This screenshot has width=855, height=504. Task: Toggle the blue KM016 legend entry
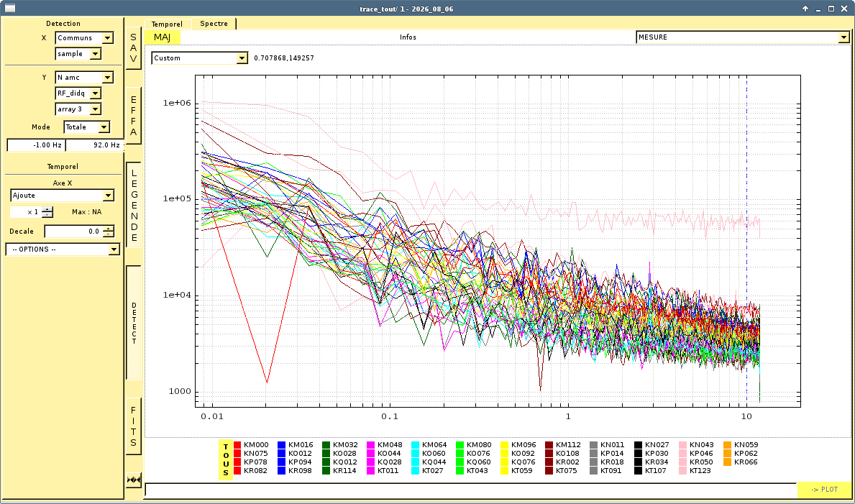point(296,445)
